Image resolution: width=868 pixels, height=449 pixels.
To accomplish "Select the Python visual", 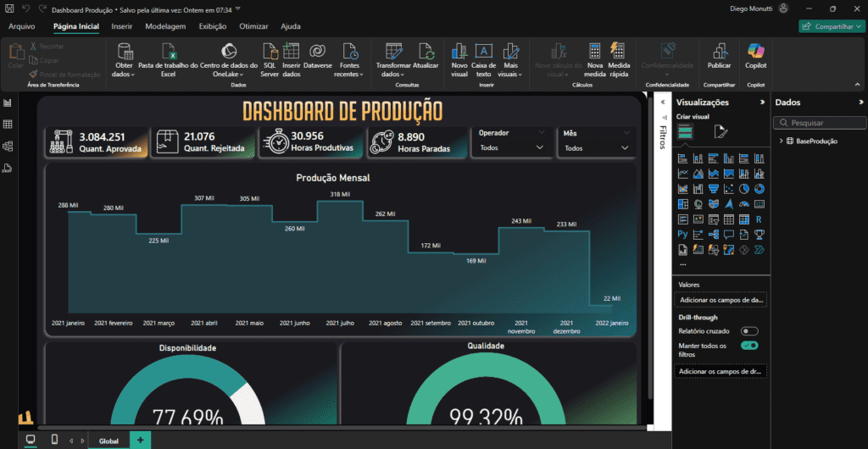I will point(683,234).
